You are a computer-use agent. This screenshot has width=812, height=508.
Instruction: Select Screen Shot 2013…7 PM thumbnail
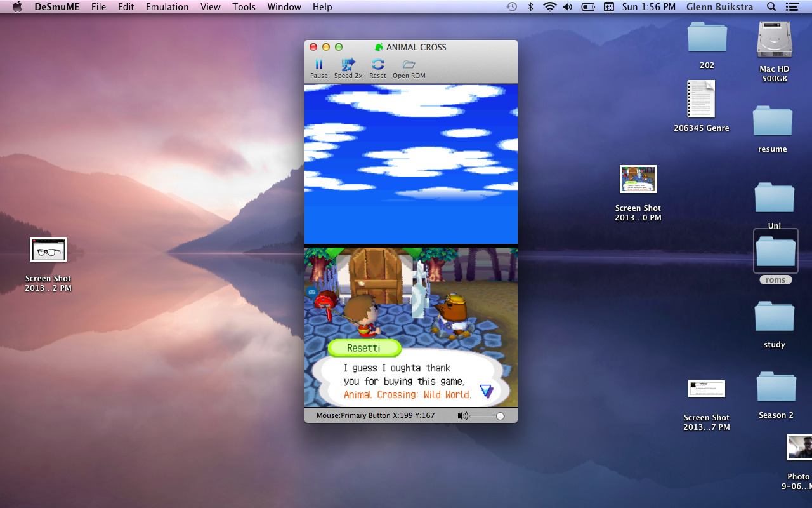[706, 389]
